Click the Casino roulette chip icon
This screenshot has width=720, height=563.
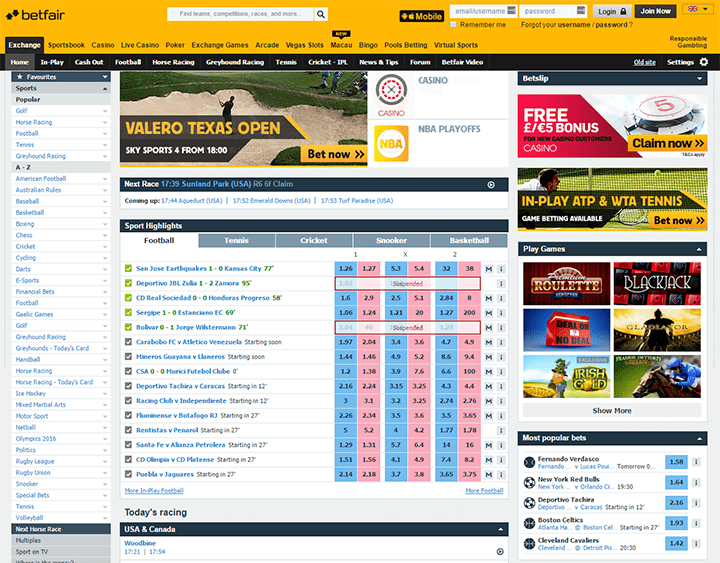[391, 91]
